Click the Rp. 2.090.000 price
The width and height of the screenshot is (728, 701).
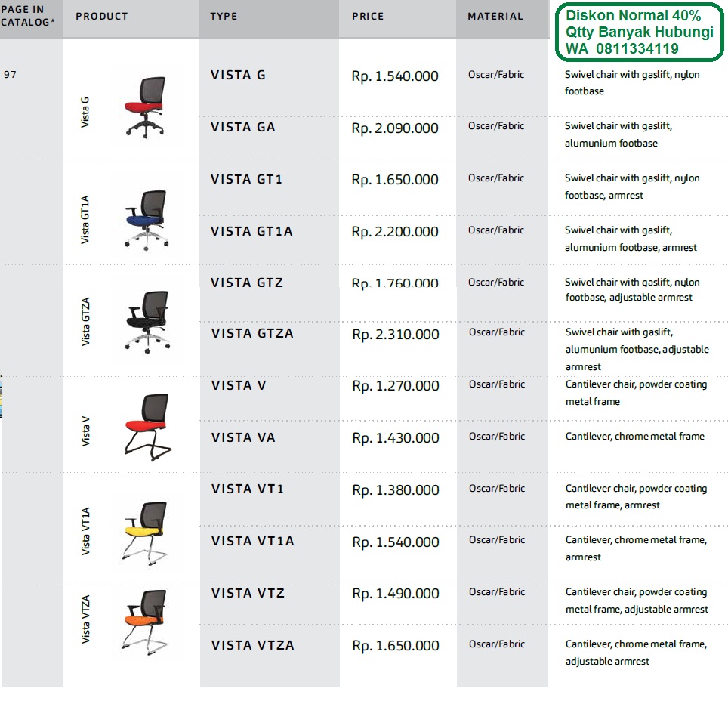click(x=395, y=128)
